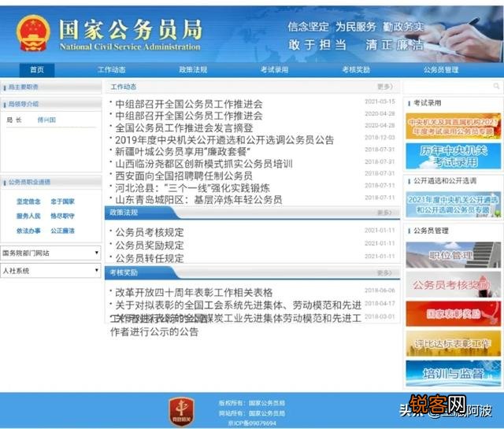Open 公务员奖励规定 link
504x429 pixels.
click(x=150, y=246)
